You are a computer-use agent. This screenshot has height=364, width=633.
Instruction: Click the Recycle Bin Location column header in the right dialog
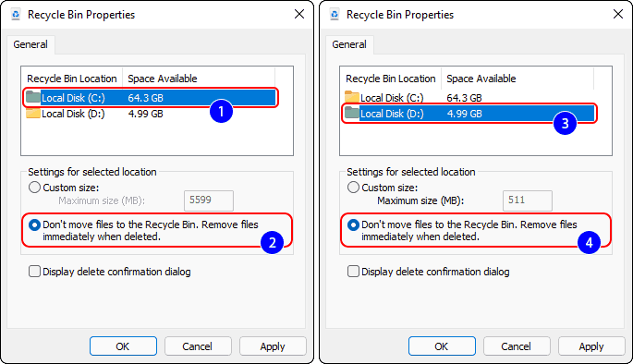(x=390, y=79)
